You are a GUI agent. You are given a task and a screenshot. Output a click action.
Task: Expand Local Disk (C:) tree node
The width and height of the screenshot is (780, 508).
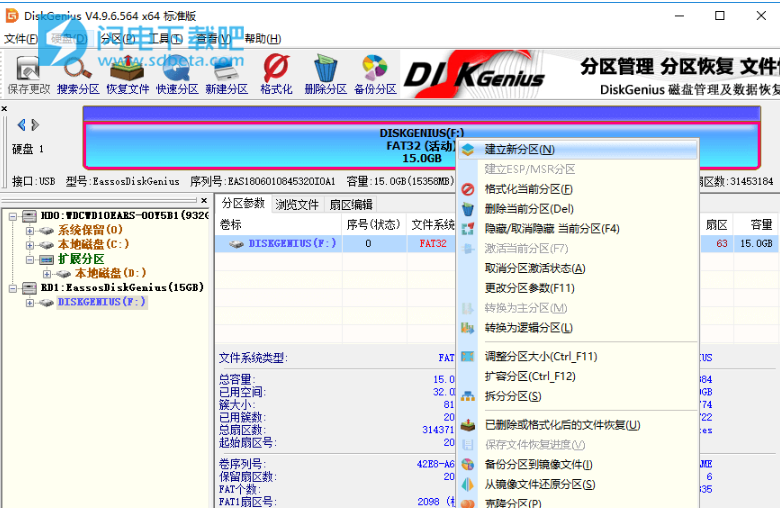click(x=30, y=245)
